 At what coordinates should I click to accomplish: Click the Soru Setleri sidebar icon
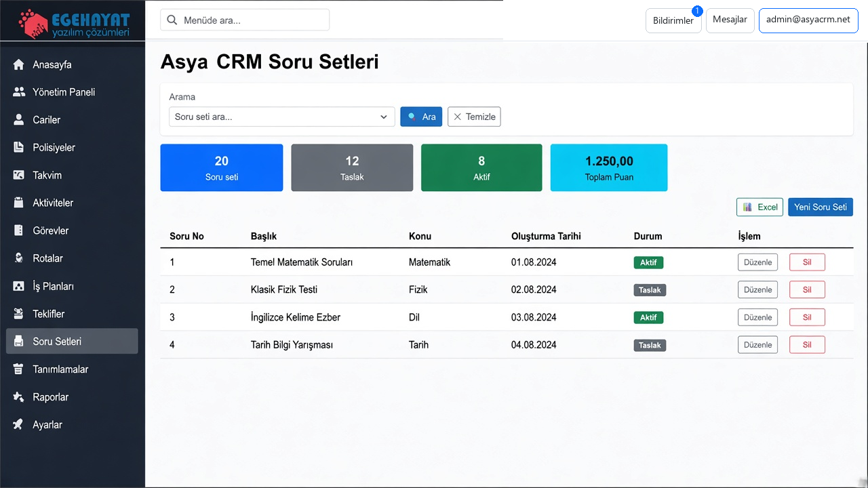(x=19, y=342)
